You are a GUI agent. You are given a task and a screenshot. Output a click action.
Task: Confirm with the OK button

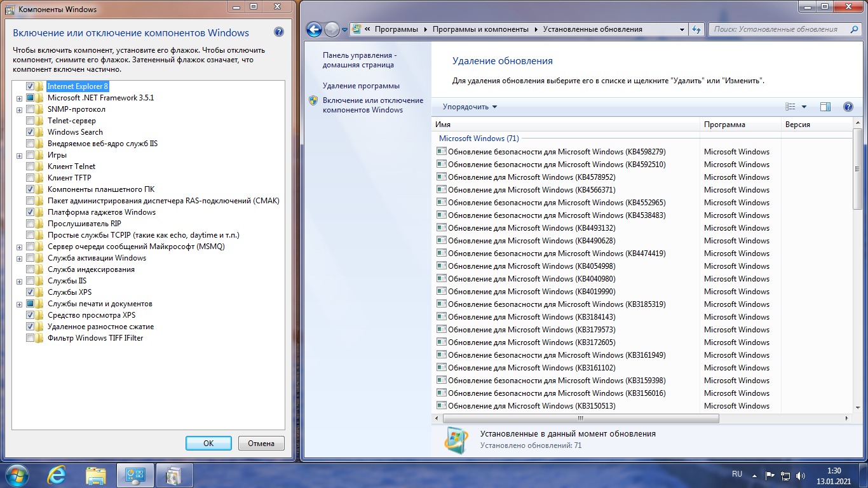208,444
